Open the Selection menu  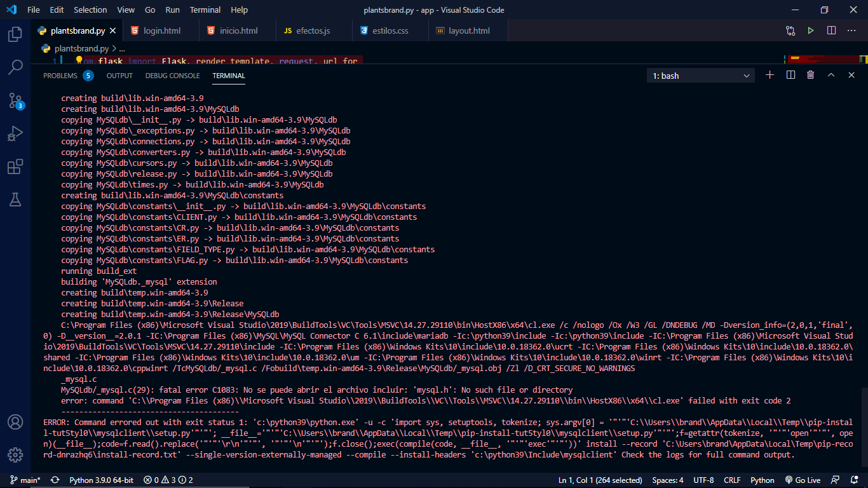(x=90, y=10)
